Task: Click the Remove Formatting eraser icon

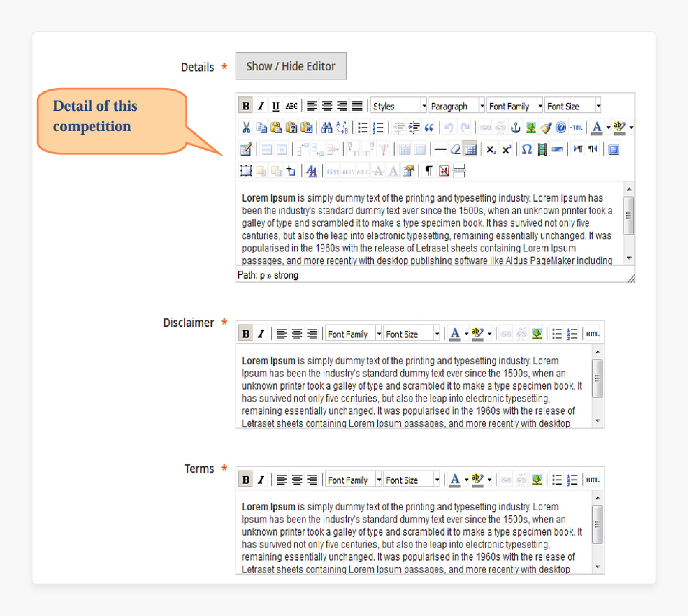Action: pyautogui.click(x=455, y=149)
